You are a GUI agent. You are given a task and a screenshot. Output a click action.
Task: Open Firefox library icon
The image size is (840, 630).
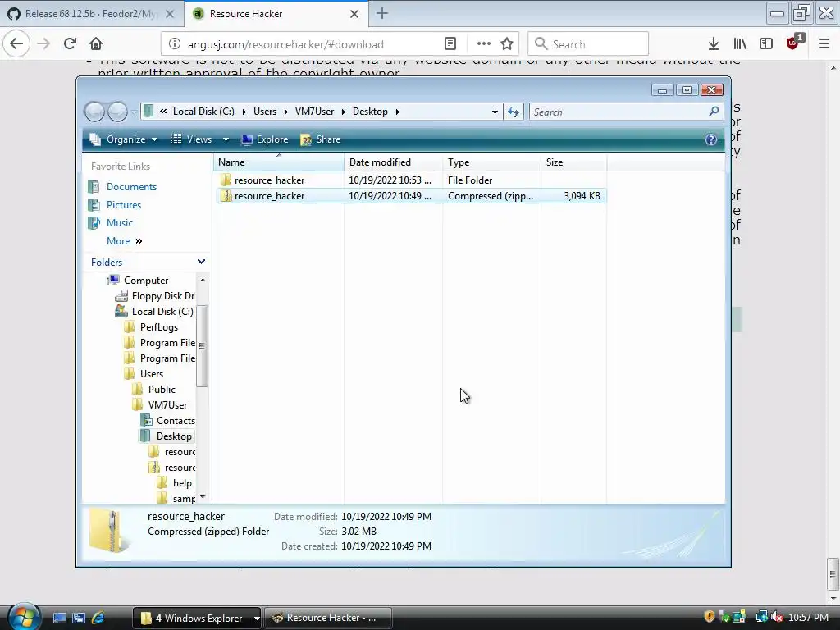(740, 44)
